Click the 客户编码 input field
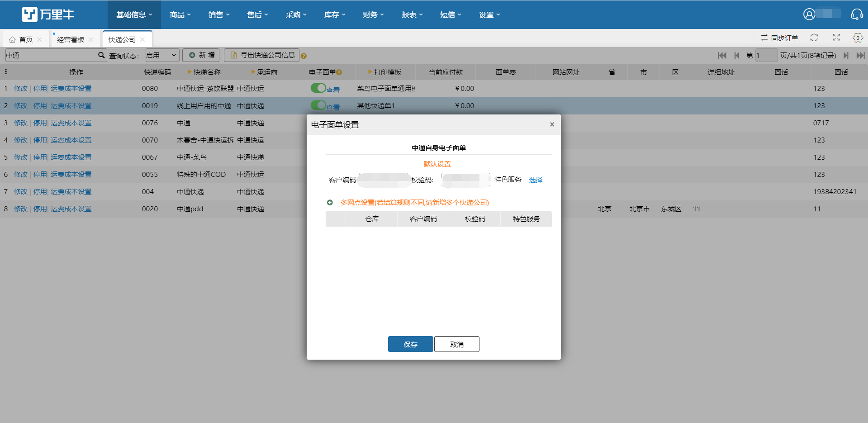The image size is (868, 423). tap(384, 180)
